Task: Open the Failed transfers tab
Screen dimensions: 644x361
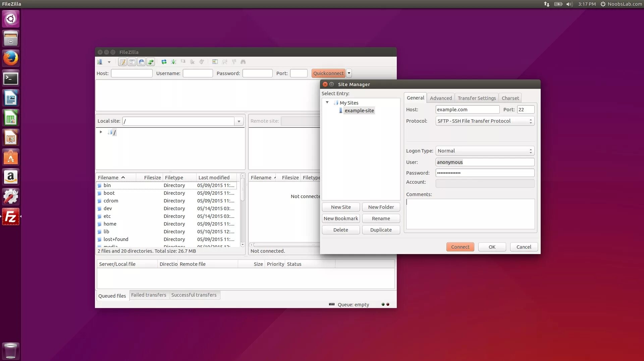Action: tap(149, 295)
